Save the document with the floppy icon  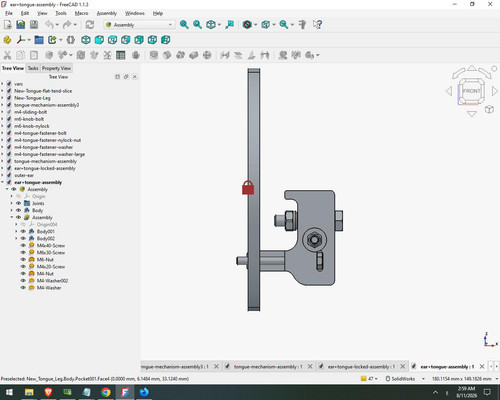click(x=34, y=25)
